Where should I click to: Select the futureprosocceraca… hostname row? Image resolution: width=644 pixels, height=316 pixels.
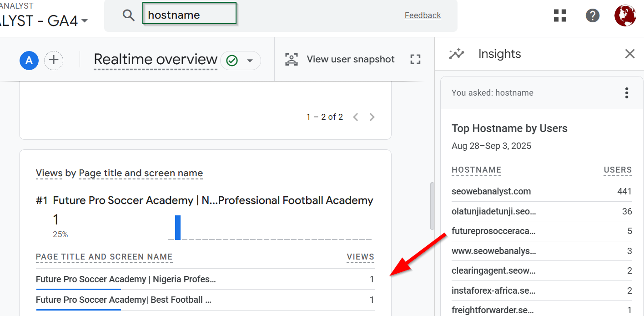(542, 231)
